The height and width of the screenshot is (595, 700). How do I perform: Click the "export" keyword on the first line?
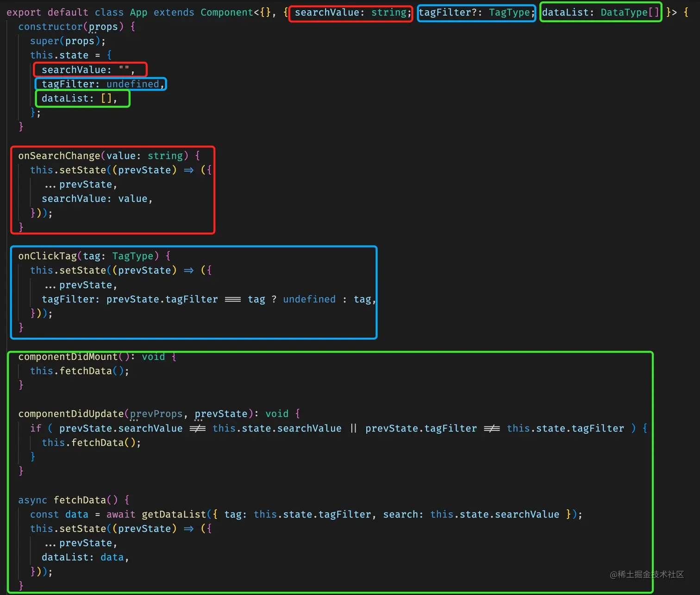pos(24,13)
